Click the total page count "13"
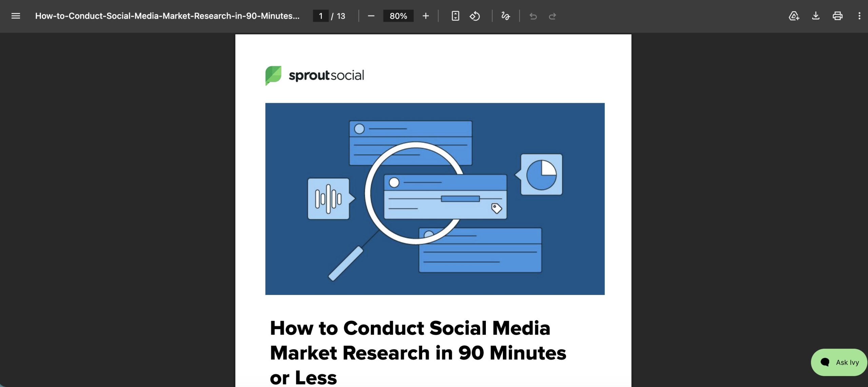 341,16
